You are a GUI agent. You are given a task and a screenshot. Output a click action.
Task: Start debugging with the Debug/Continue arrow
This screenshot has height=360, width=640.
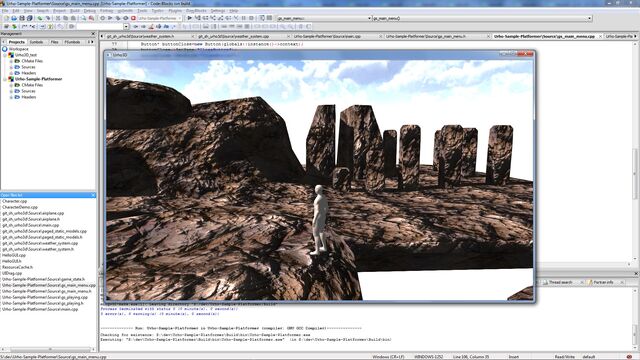(189, 18)
